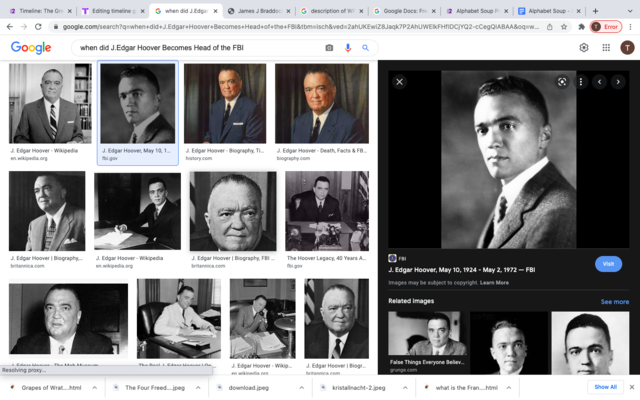The image size is (640, 400).
Task: Click the 'See more' related images link
Action: [615, 302]
